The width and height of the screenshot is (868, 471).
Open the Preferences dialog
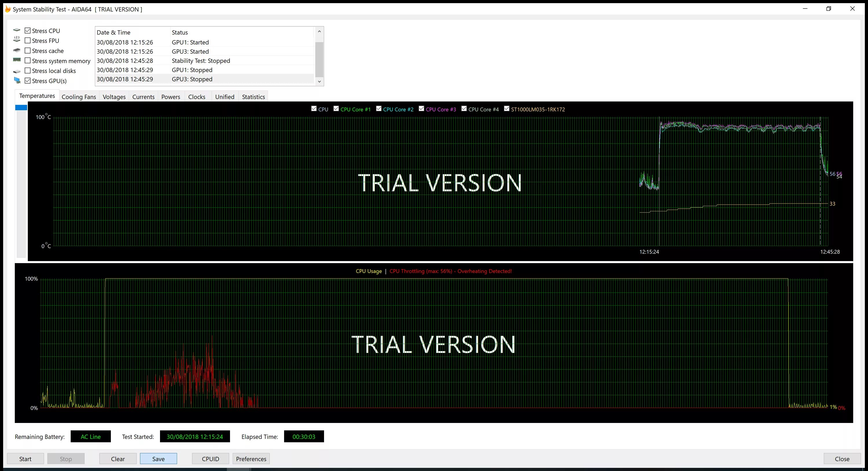(x=251, y=459)
